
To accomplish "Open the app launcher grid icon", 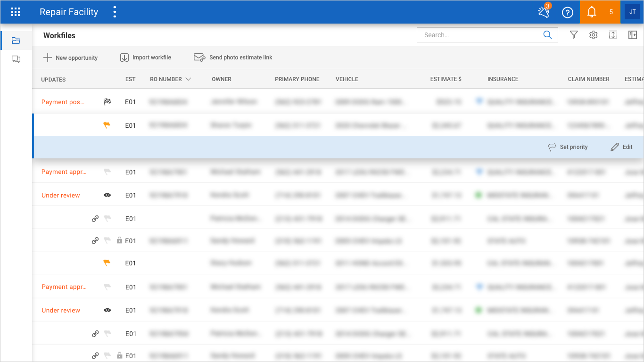I will tap(16, 12).
